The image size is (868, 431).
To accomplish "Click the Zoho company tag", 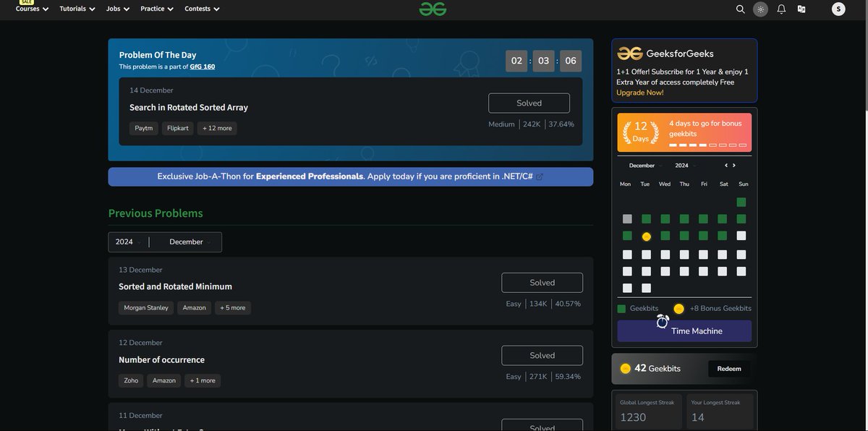I will point(131,381).
